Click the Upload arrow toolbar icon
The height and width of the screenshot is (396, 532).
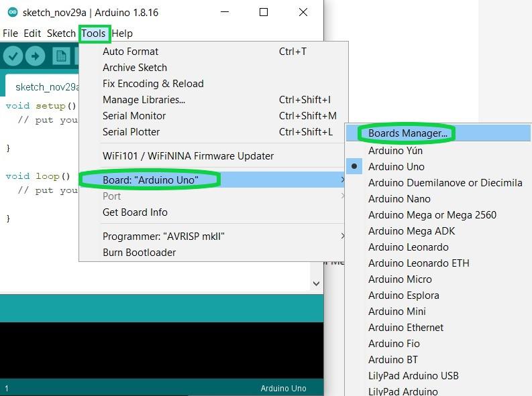35,56
